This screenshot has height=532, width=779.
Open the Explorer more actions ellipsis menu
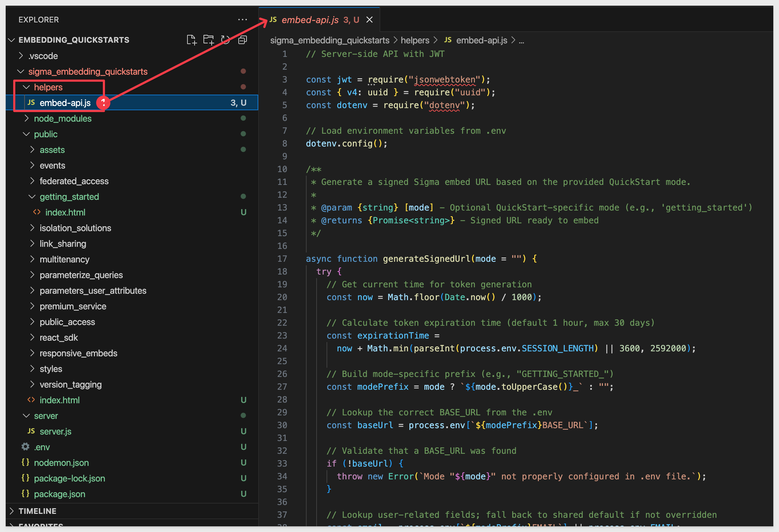pos(243,20)
